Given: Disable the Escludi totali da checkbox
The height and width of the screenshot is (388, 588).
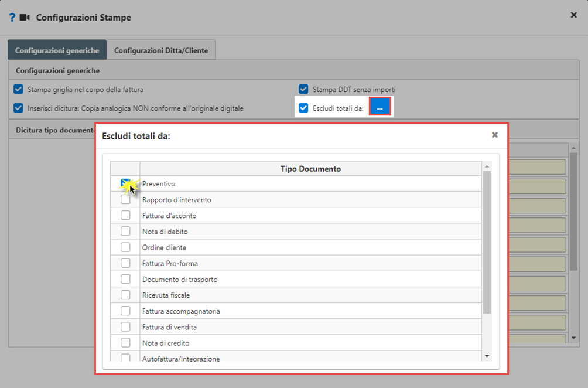Looking at the screenshot, I should tap(303, 108).
